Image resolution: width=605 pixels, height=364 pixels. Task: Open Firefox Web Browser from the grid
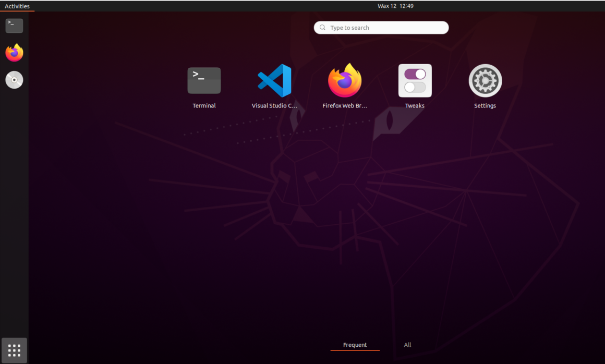[344, 80]
